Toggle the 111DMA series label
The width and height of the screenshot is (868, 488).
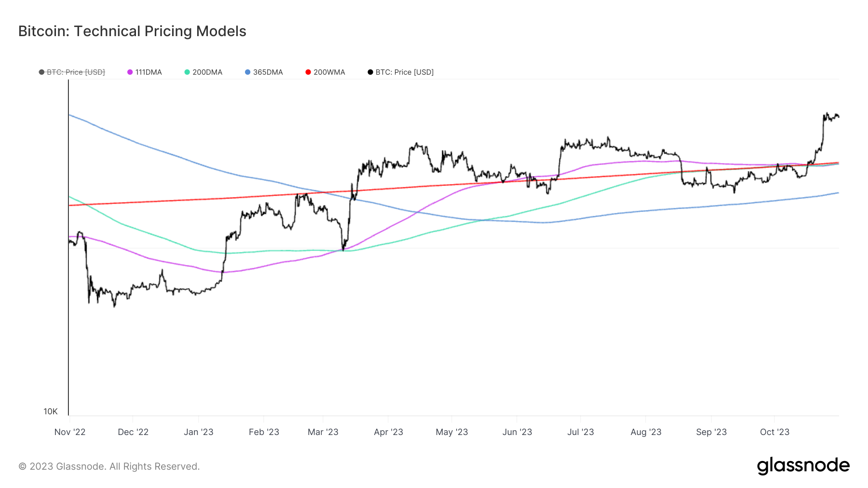click(x=149, y=72)
